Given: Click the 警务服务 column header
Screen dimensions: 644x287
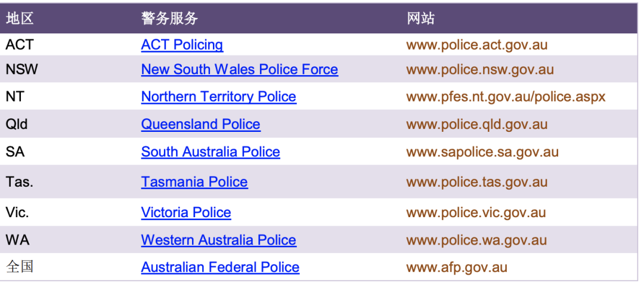Looking at the screenshot, I should click(169, 18).
